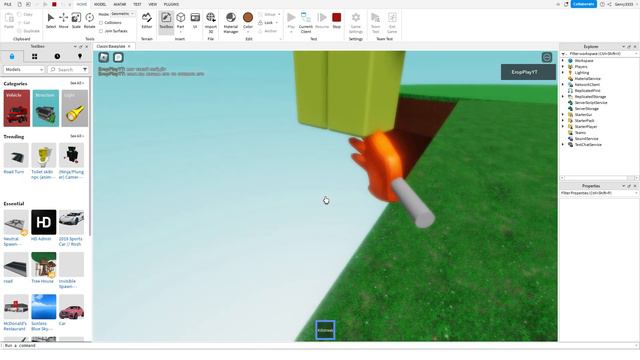Switch to the MODEL ribbon tab
The image size is (640, 360).
click(x=100, y=4)
